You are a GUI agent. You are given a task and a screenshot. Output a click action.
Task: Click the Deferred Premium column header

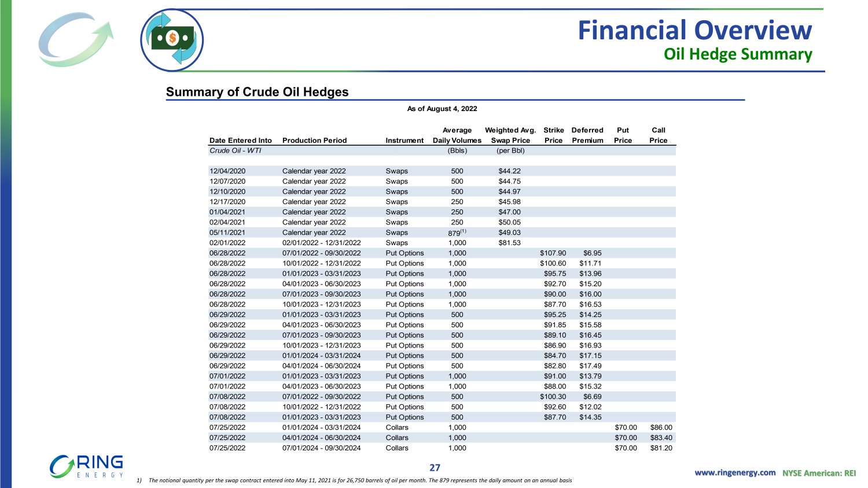pos(587,135)
